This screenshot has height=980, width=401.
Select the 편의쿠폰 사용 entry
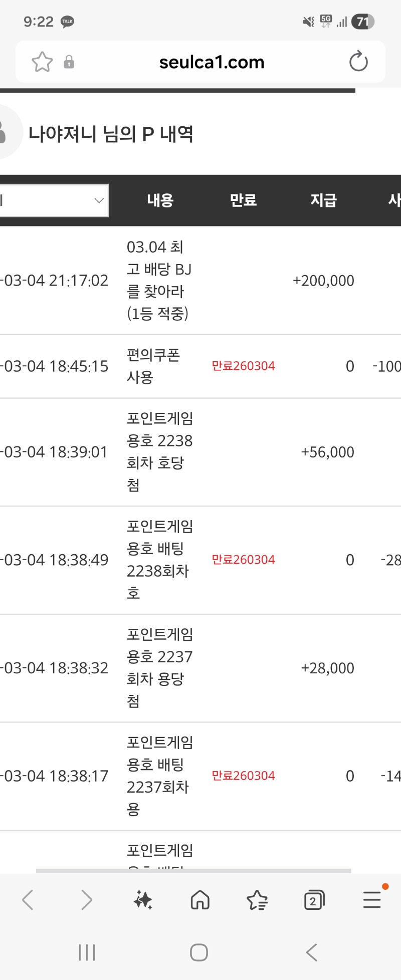(153, 366)
